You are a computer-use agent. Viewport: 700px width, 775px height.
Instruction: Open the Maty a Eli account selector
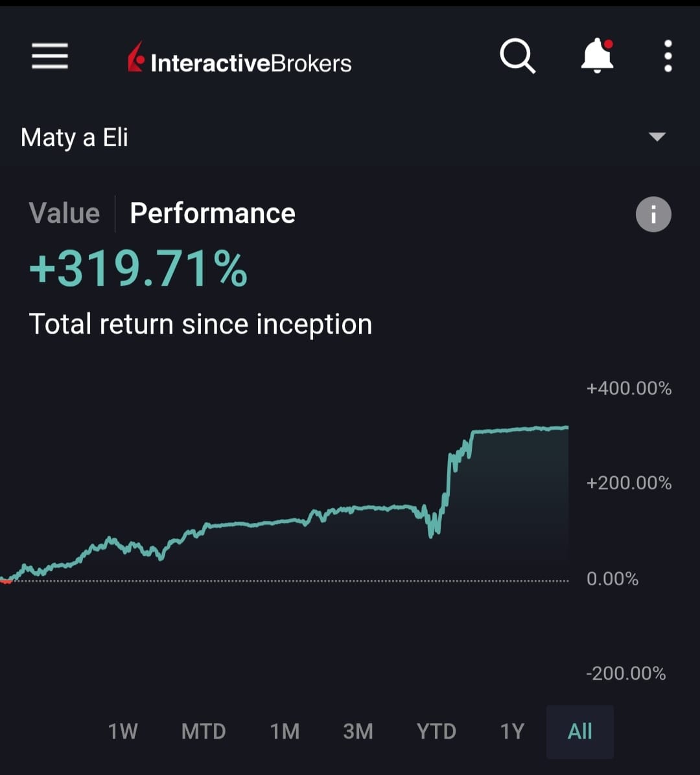[x=75, y=137]
